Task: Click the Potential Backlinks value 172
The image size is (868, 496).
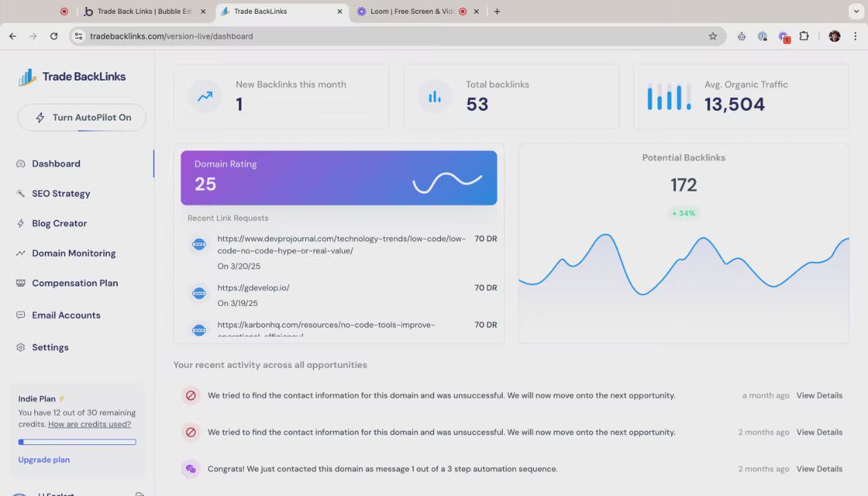Action: click(x=683, y=185)
